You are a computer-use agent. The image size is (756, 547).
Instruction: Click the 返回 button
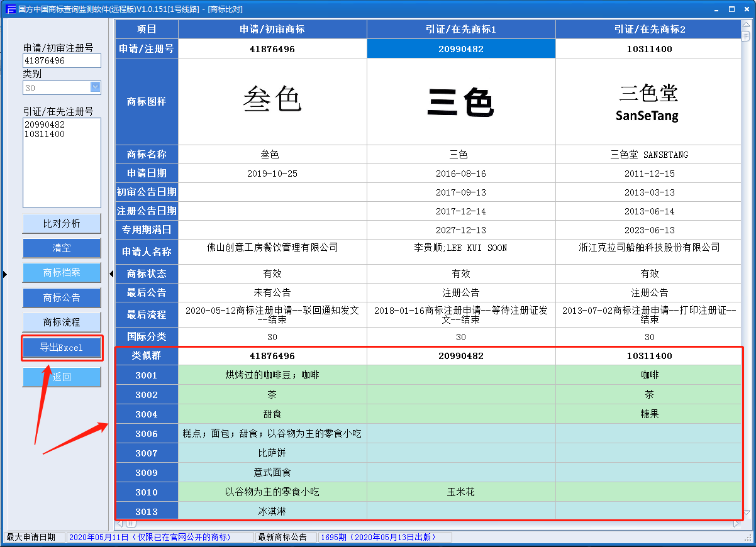click(x=62, y=377)
